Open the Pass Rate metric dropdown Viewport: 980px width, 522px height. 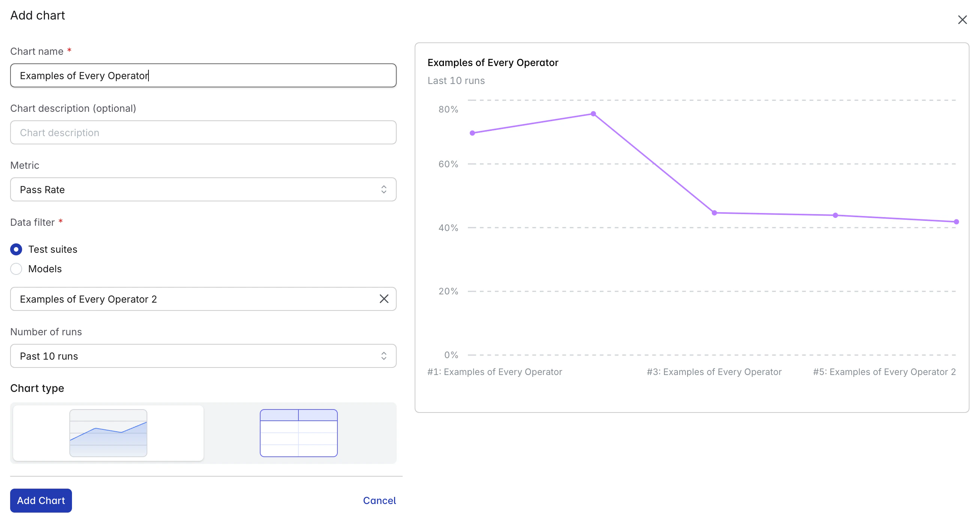203,189
